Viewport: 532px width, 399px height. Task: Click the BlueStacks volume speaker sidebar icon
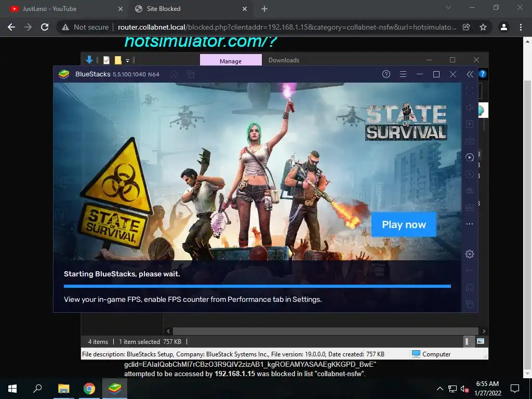(x=470, y=108)
